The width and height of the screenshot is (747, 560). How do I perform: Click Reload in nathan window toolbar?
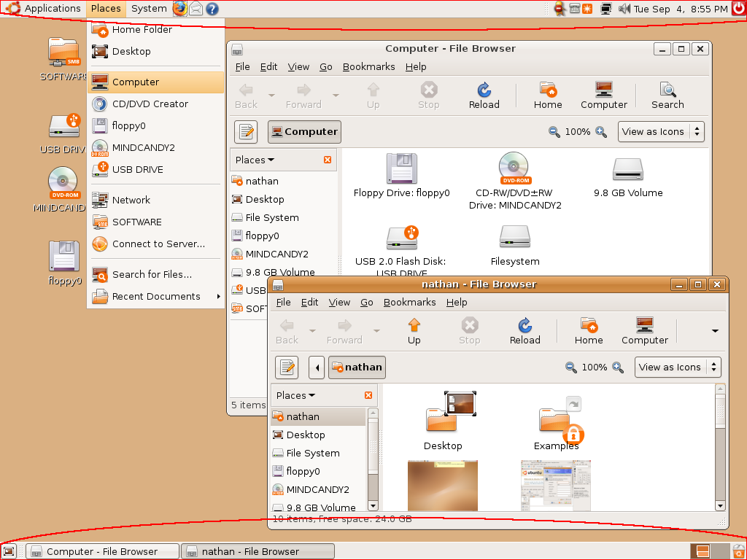pyautogui.click(x=525, y=332)
